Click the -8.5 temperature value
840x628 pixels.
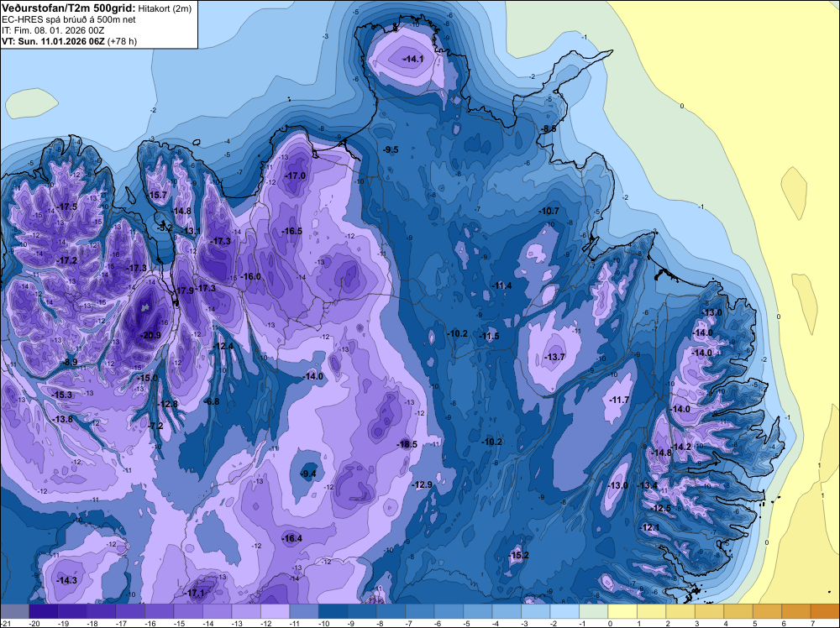548,128
